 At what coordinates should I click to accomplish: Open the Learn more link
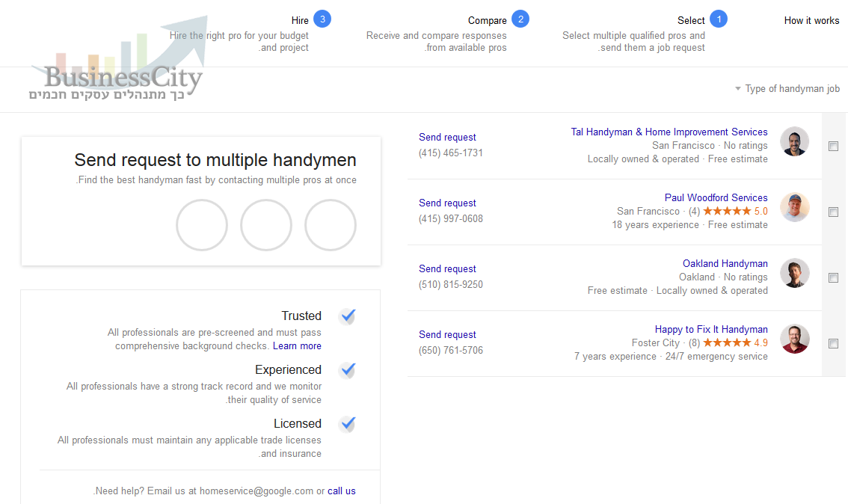point(297,346)
